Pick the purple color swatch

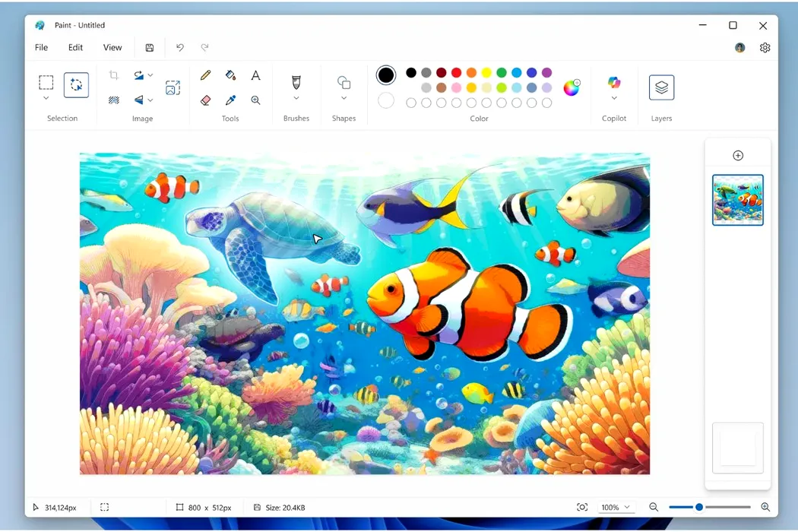[546, 73]
